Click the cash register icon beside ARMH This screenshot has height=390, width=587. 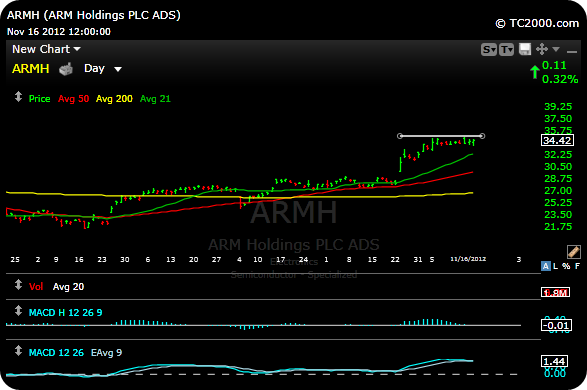66,69
